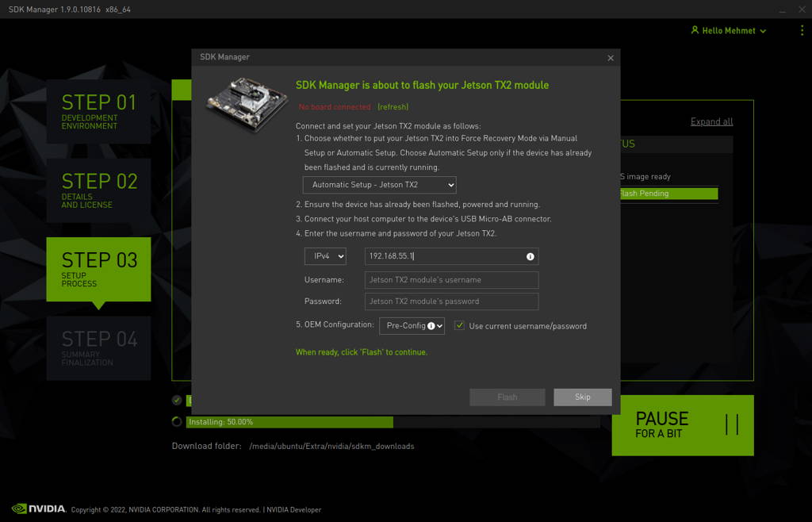This screenshot has width=812, height=522.
Task: Open the Automatic Setup - Jetson TX2 dropdown
Action: [380, 185]
